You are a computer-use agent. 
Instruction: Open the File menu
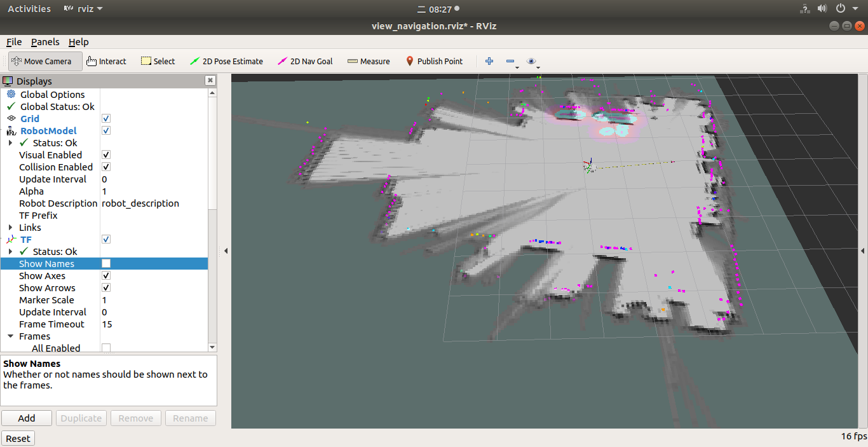pos(14,42)
